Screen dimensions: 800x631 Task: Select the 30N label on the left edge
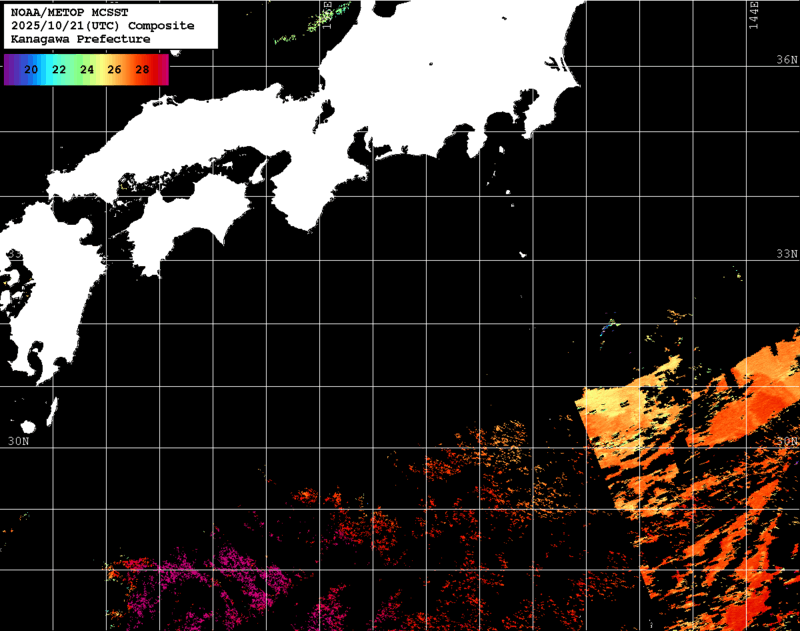coord(19,441)
